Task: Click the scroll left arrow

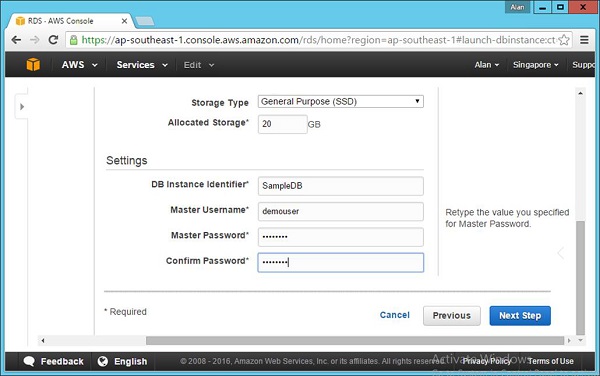Action: 43,340
